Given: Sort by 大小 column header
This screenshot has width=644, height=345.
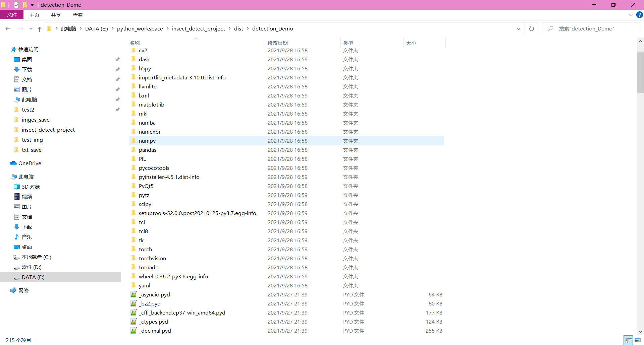Looking at the screenshot, I should coord(411,43).
